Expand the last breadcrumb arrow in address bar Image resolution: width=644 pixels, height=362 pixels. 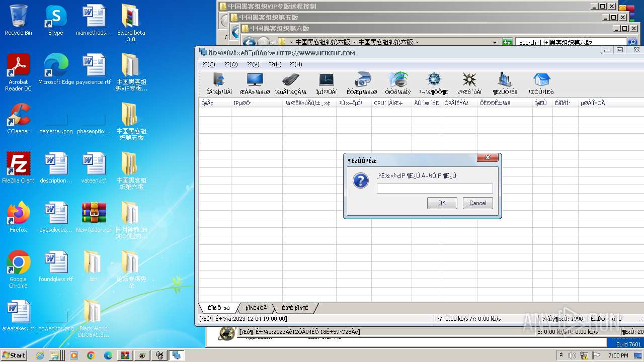point(417,43)
